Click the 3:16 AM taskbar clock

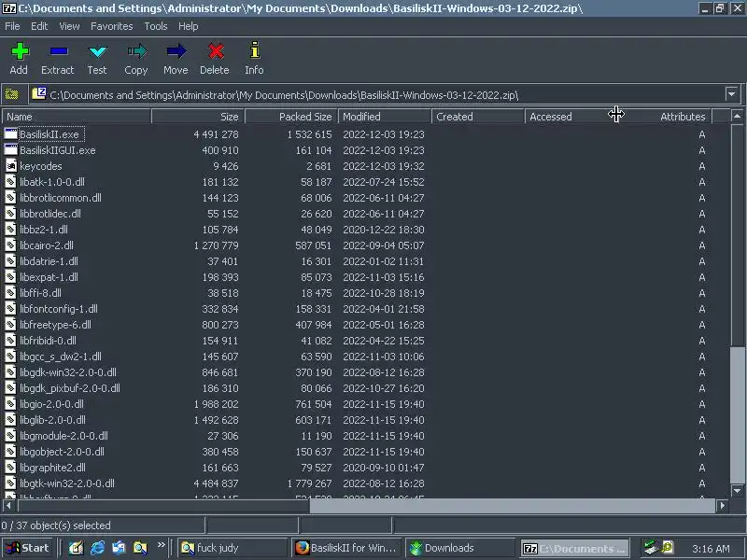[x=711, y=549]
